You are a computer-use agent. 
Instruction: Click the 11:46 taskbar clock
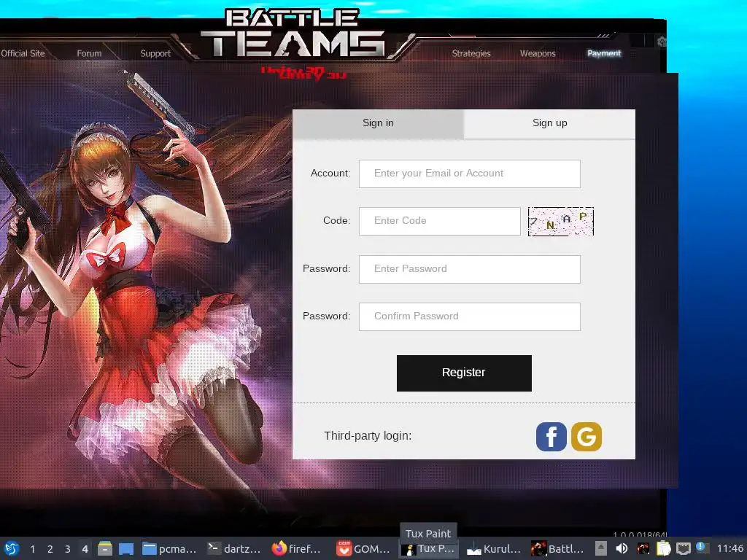[x=730, y=549]
